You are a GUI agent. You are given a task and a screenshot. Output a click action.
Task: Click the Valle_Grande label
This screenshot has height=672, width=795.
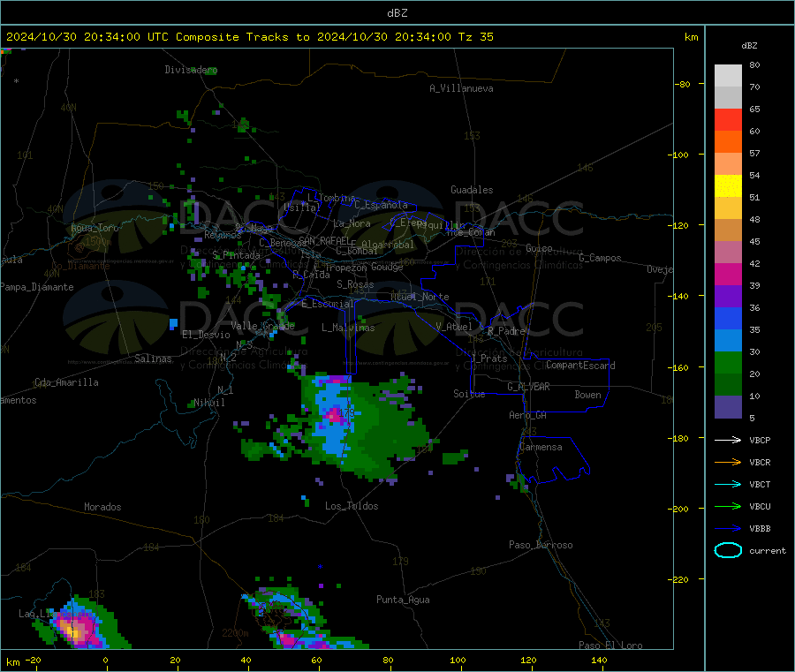(262, 325)
